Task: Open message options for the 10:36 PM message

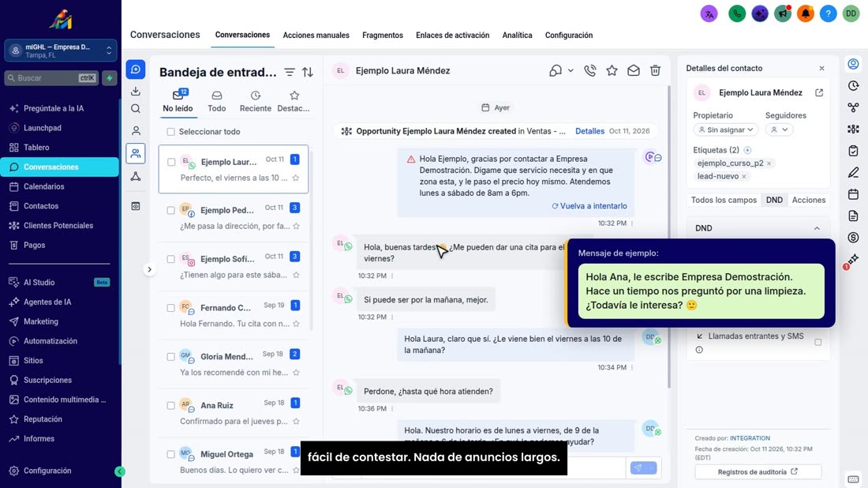Action: tap(392, 409)
